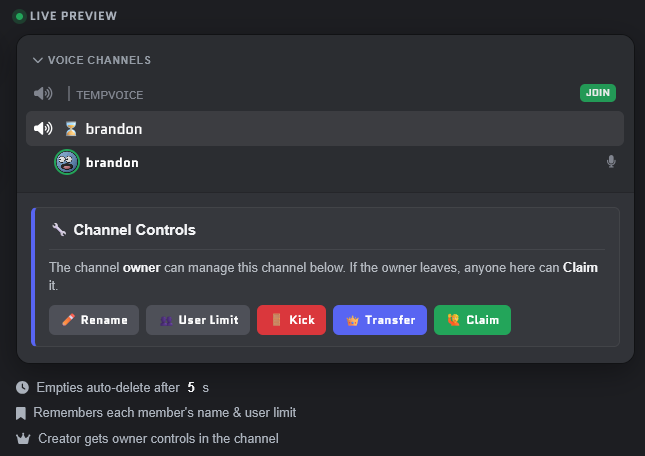Click the speaker icon of brandon channel
The width and height of the screenshot is (645, 456).
[x=43, y=129]
